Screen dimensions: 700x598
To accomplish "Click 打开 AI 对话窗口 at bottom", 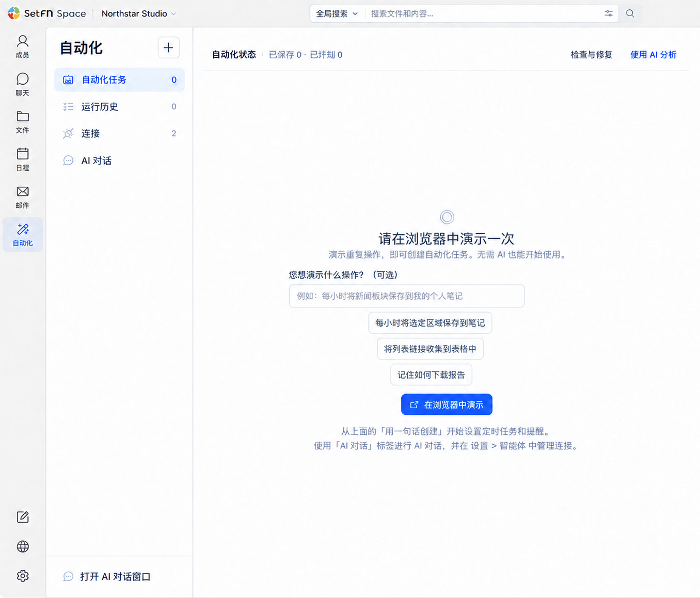I will click(x=107, y=576).
